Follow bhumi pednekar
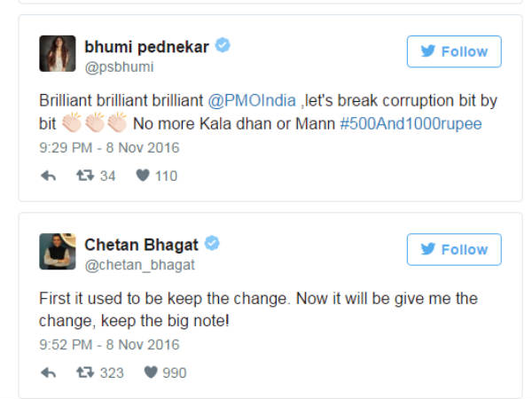Image resolution: width=532 pixels, height=399 pixels. 454,51
